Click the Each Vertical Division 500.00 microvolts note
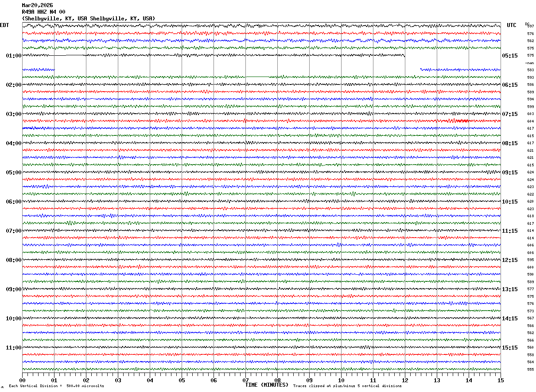Image resolution: width=536 pixels, height=392 pixels. coord(56,386)
